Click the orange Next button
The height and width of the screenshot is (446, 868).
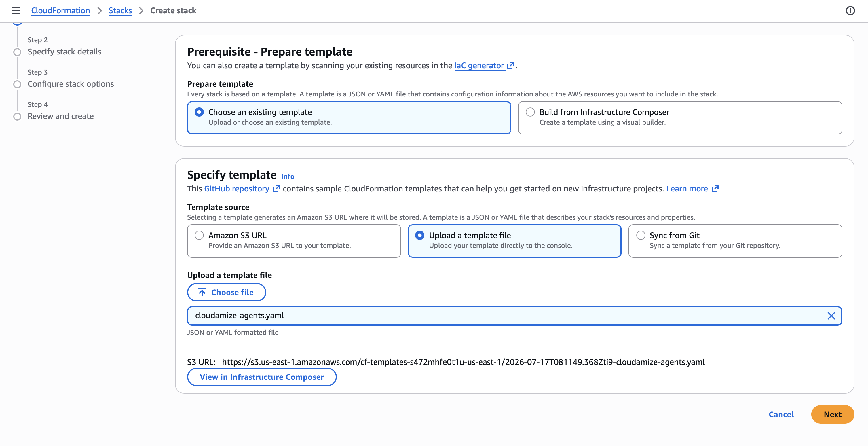pos(832,414)
